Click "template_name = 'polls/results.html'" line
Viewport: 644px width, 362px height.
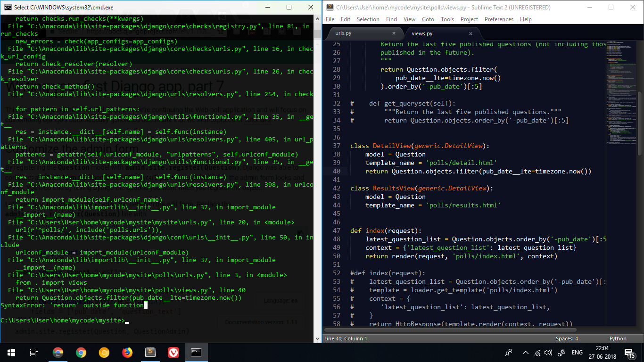tap(433, 206)
